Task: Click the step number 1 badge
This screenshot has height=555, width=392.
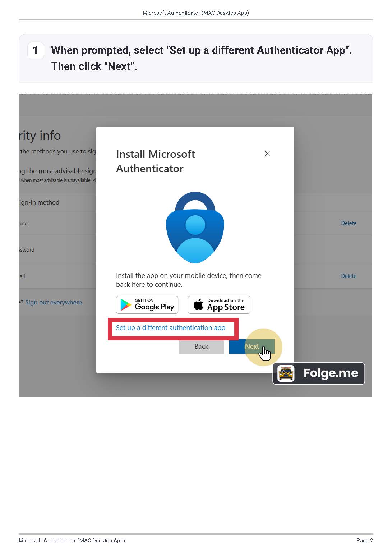Action: pos(36,50)
